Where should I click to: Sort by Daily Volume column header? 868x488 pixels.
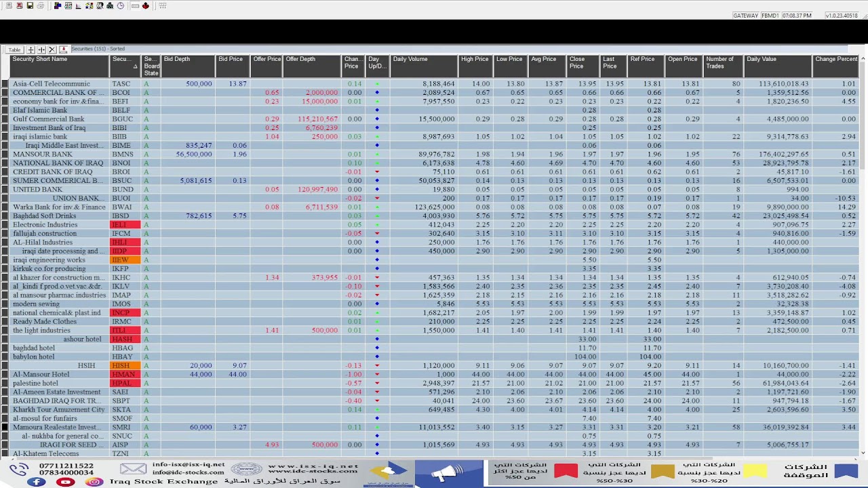coord(424,66)
